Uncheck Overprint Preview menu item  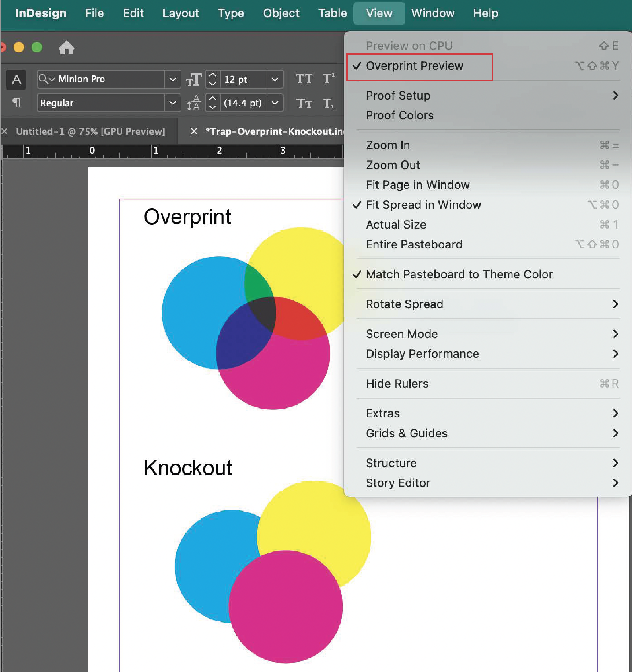pyautogui.click(x=488, y=66)
